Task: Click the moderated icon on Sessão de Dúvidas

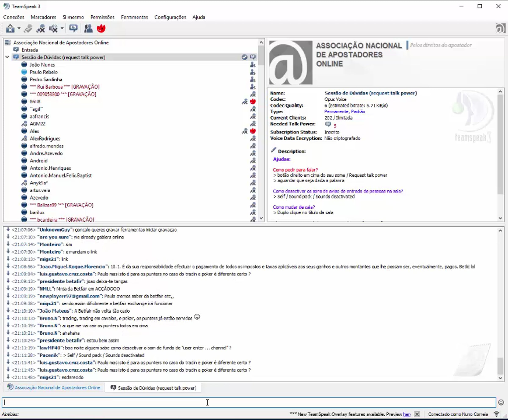Action: coord(253,57)
